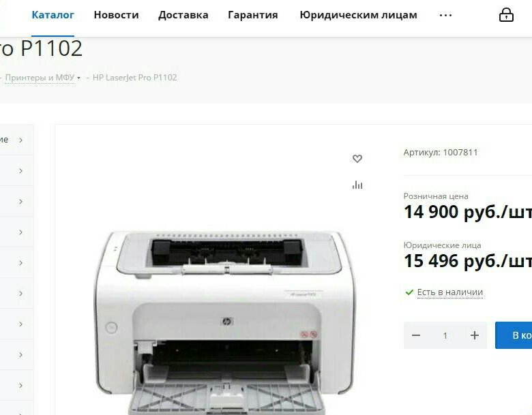
Task: Open the three-dots more menu
Action: tap(445, 15)
